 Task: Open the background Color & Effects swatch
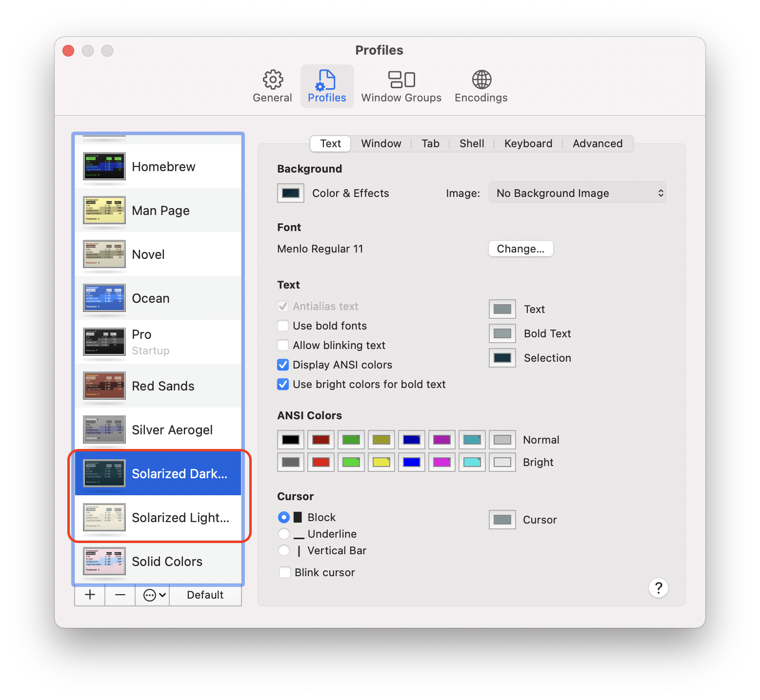pyautogui.click(x=291, y=193)
